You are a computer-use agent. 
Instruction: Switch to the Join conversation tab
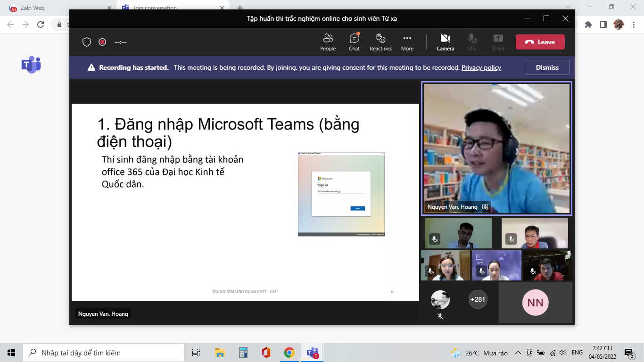(156, 8)
